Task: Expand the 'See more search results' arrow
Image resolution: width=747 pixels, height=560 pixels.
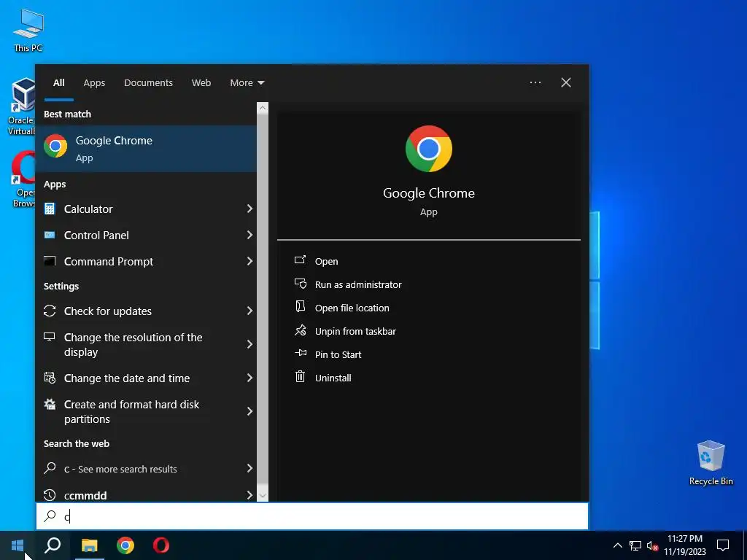Action: click(249, 468)
